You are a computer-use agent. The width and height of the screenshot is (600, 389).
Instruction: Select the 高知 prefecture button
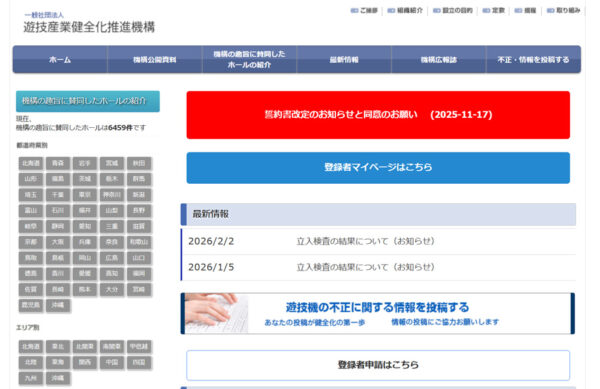click(112, 274)
